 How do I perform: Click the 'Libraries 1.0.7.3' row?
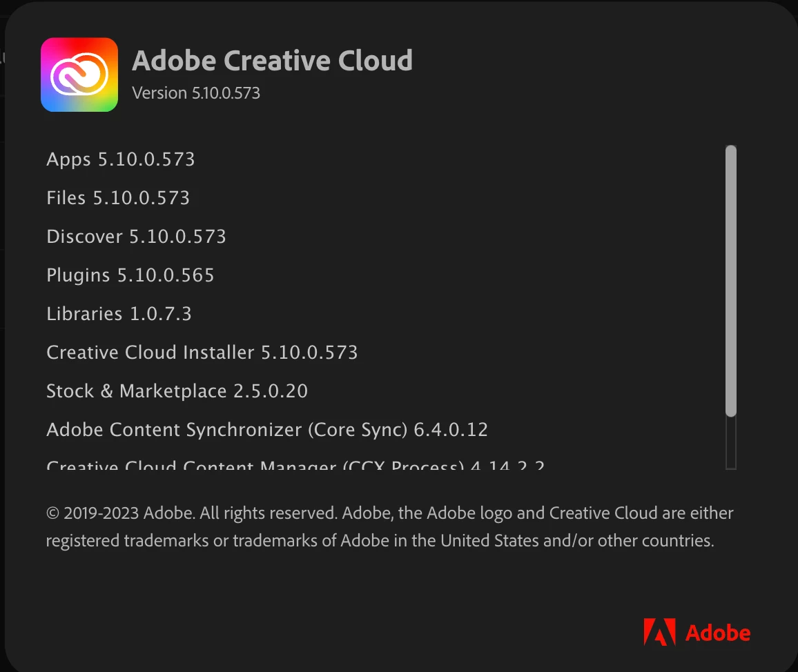[119, 314]
